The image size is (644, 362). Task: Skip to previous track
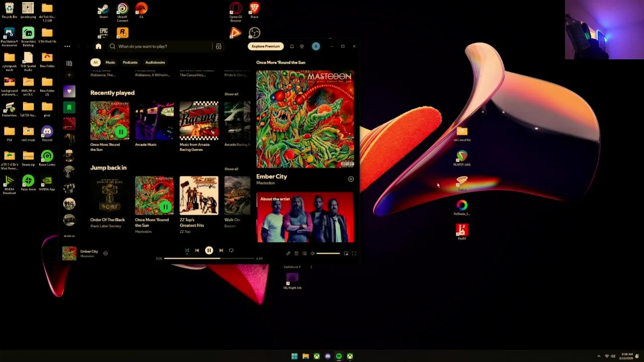click(197, 250)
